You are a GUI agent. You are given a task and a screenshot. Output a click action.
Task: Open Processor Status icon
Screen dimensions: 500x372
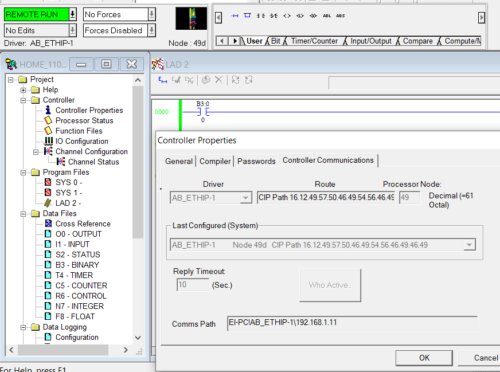tap(48, 120)
